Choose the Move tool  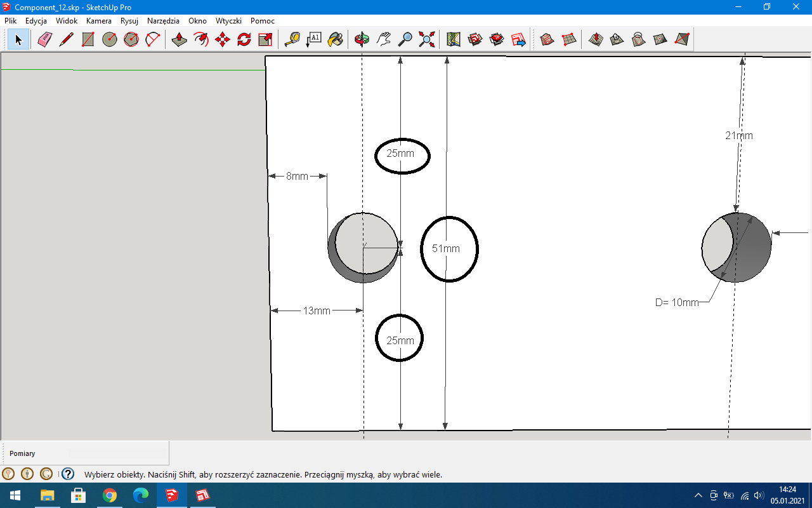pyautogui.click(x=223, y=40)
